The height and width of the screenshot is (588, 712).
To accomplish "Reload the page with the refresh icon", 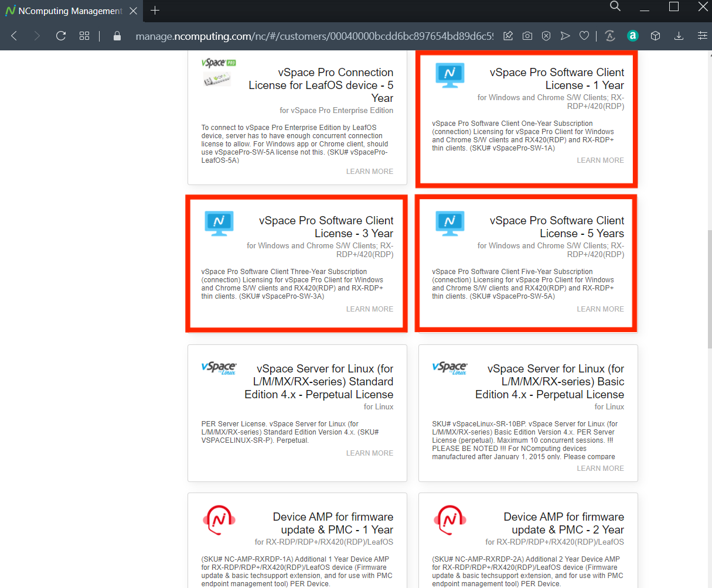I will (x=60, y=36).
